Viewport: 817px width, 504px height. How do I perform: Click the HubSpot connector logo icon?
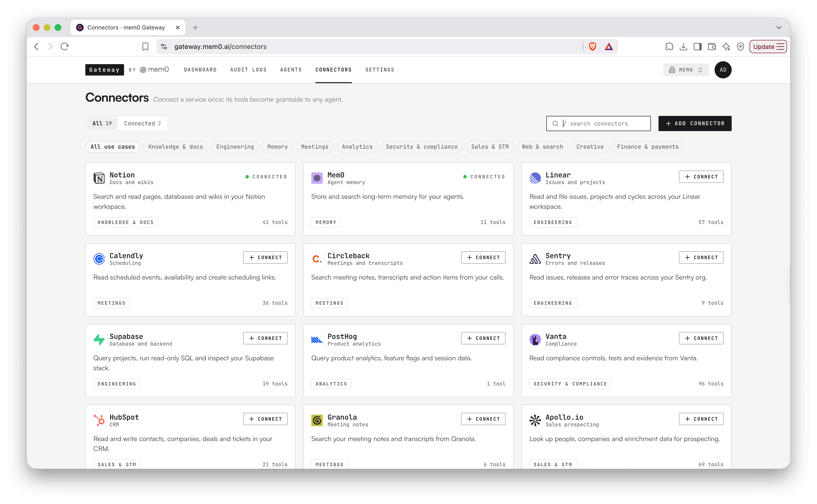99,420
